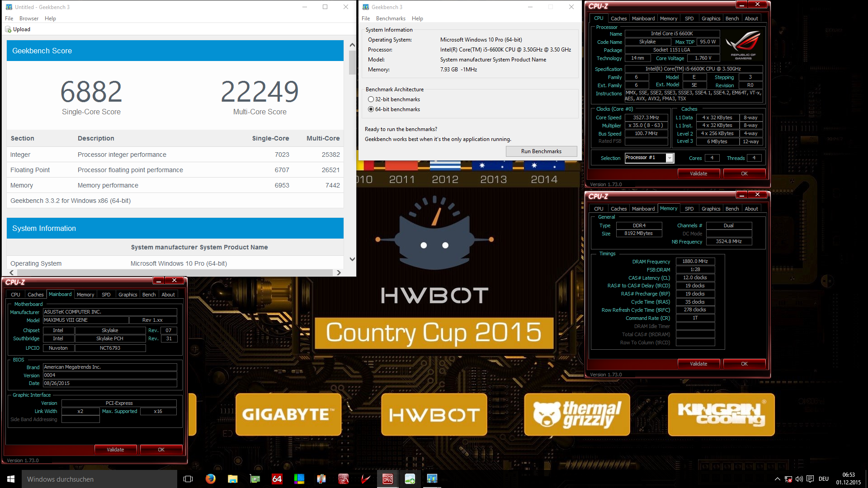Switch to ROG CPU-Z in the taskbar
Image resolution: width=868 pixels, height=488 pixels.
pos(388,479)
